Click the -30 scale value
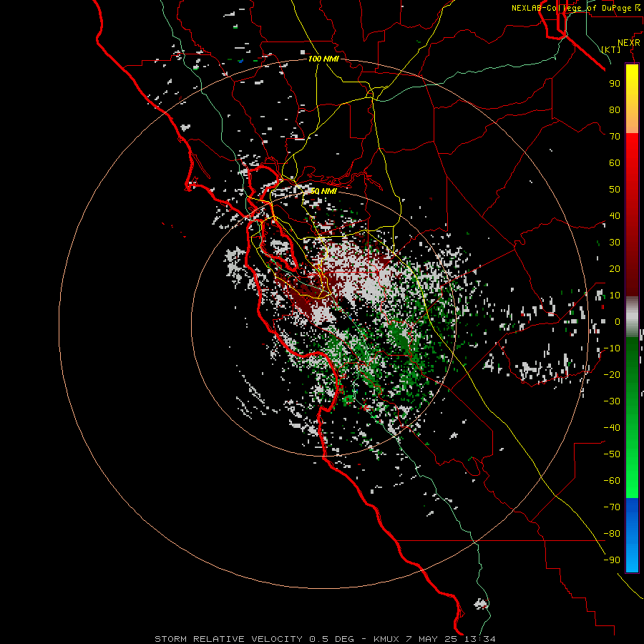The image size is (644, 644). click(612, 401)
